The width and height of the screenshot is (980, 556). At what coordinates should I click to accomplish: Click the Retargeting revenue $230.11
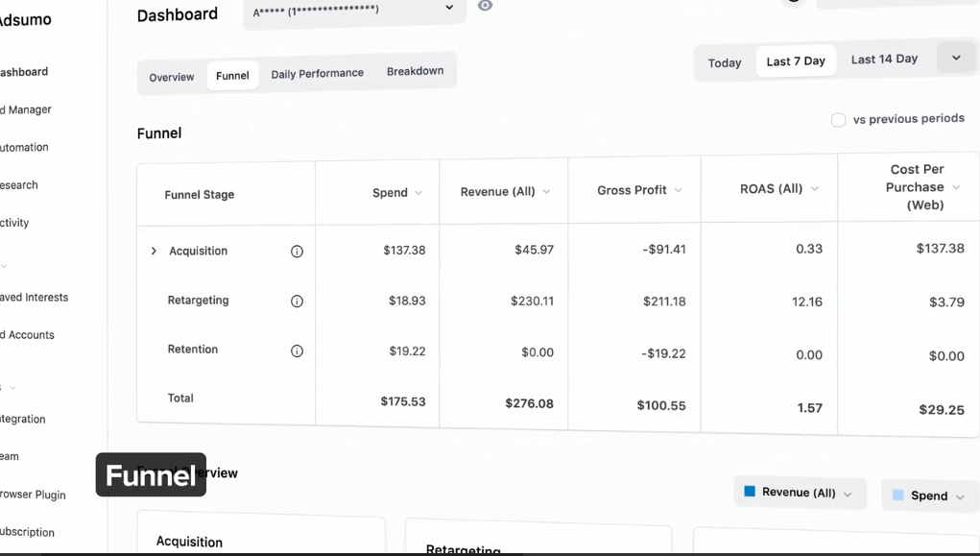[532, 301]
